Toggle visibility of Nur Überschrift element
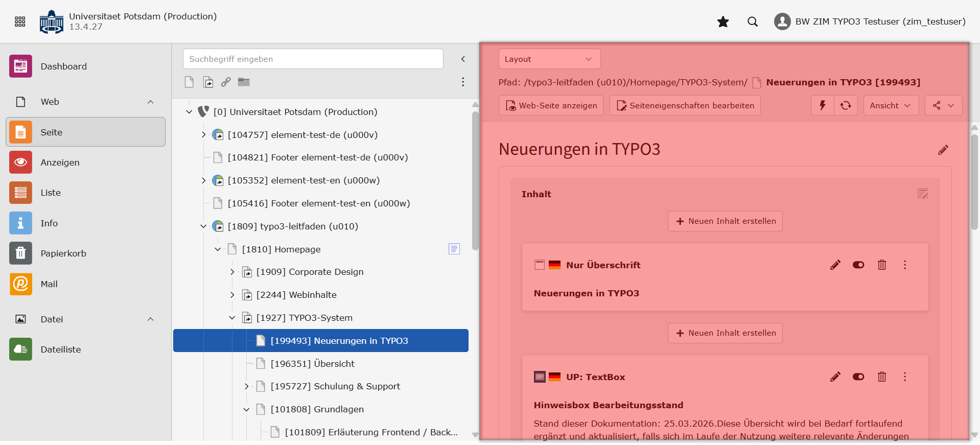Image resolution: width=980 pixels, height=445 pixels. coord(858,265)
